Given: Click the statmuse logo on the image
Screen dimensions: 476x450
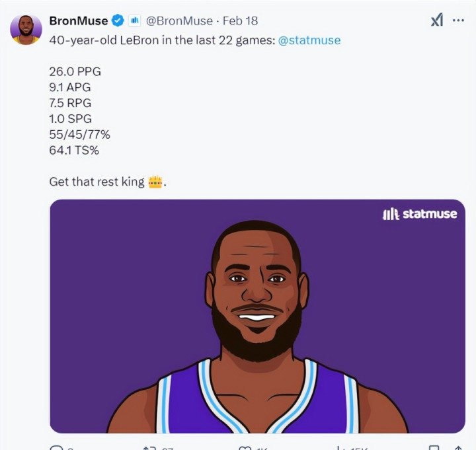Looking at the screenshot, I should coord(420,213).
